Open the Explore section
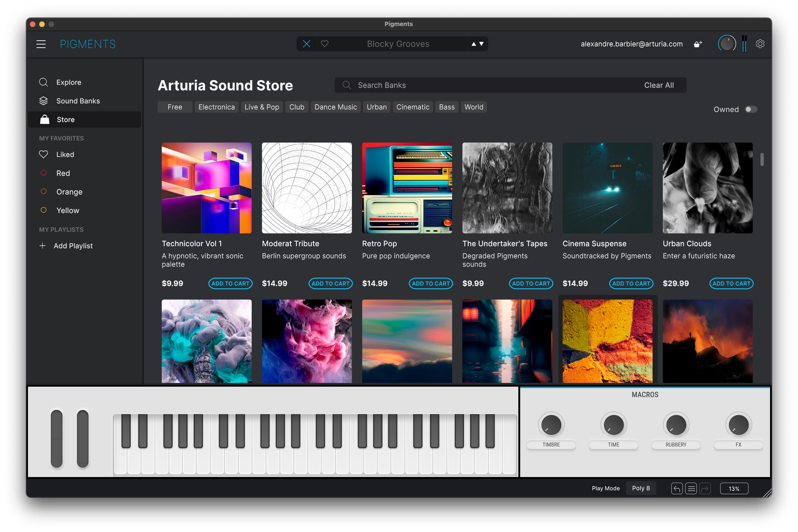 click(69, 82)
